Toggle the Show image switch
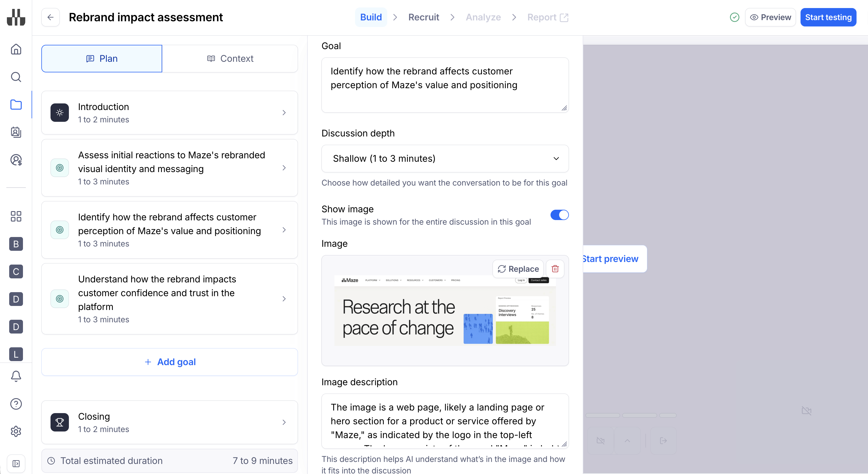This screenshot has width=868, height=474. [559, 215]
